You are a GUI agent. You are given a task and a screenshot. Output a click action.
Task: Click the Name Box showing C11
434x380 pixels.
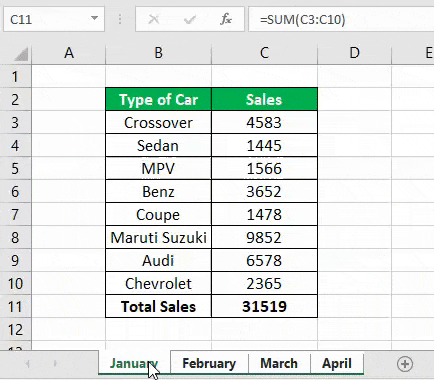point(54,19)
